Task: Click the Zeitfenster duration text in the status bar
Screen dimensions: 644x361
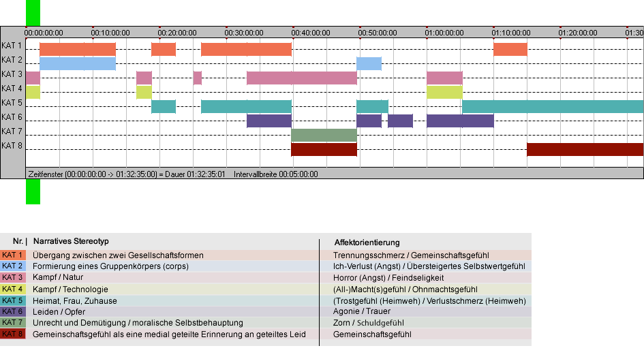Action: 127,174
